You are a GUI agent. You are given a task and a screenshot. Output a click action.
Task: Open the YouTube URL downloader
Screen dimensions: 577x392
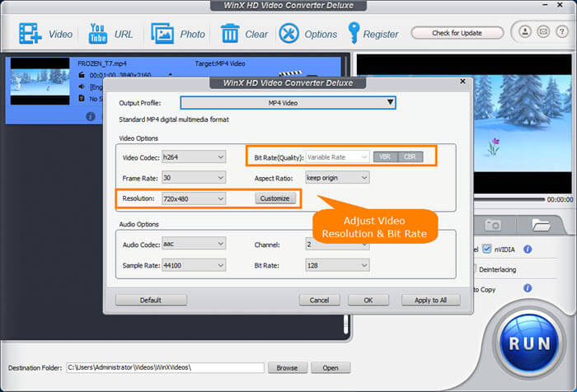98,34
